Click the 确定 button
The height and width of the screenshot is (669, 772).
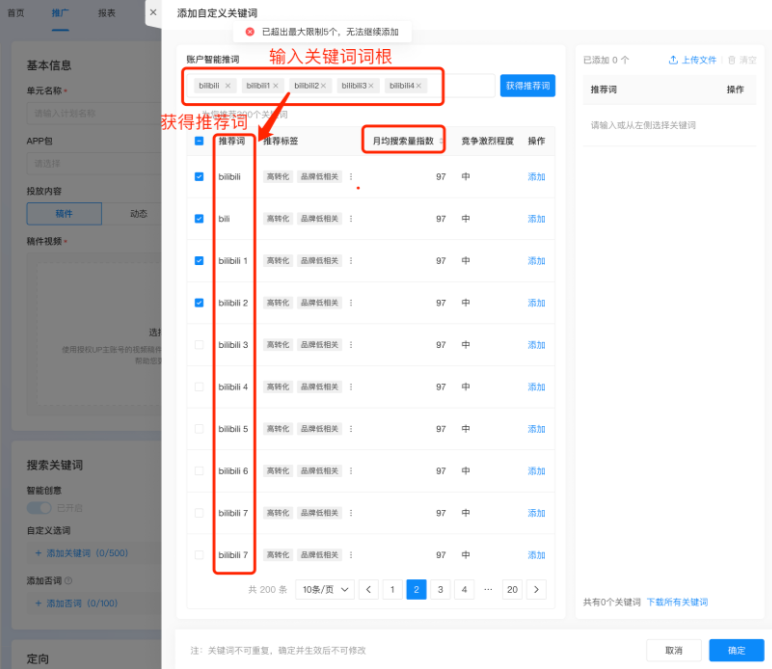tap(736, 650)
